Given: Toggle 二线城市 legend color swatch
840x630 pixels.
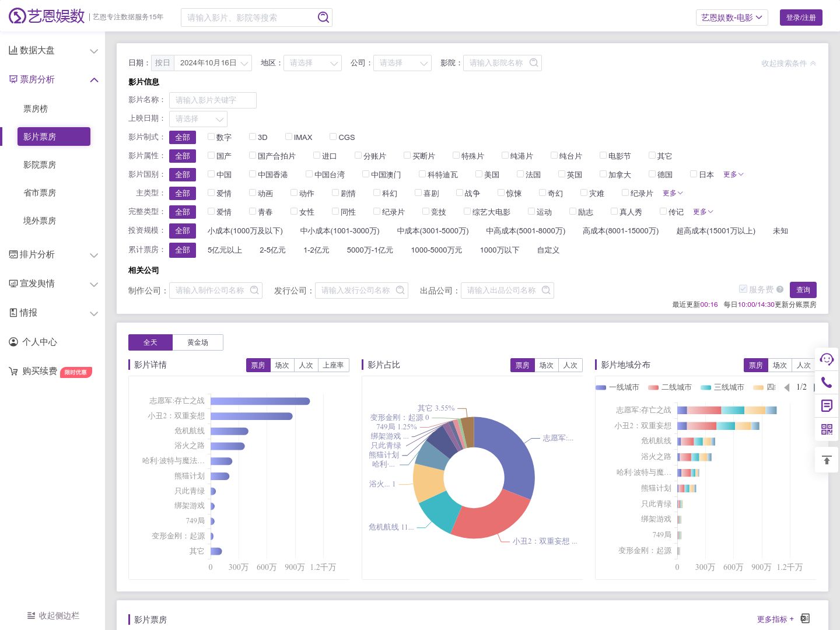Looking at the screenshot, I should pyautogui.click(x=653, y=387).
